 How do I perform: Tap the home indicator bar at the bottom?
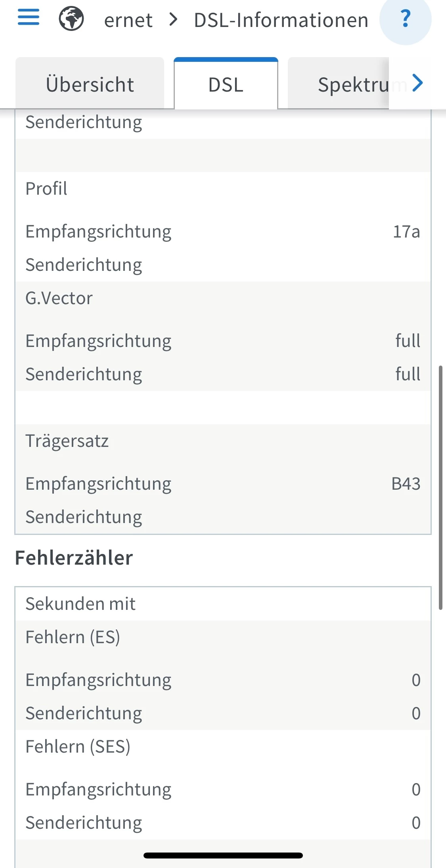223,855
